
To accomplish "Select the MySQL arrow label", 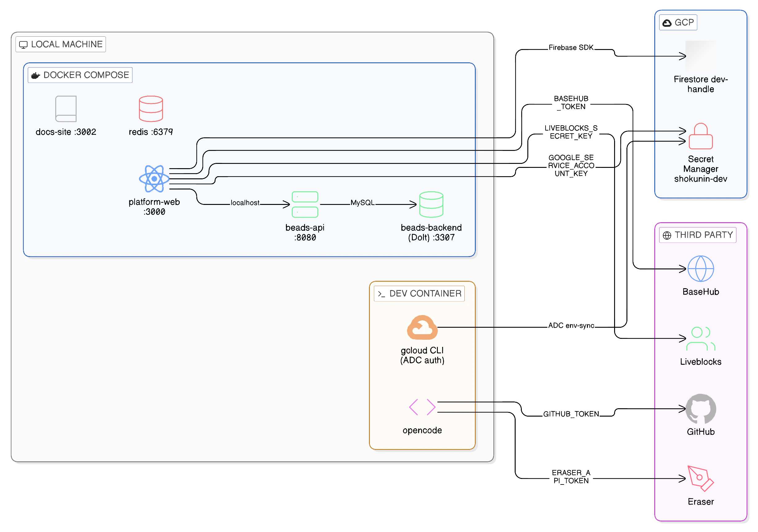I will (362, 203).
